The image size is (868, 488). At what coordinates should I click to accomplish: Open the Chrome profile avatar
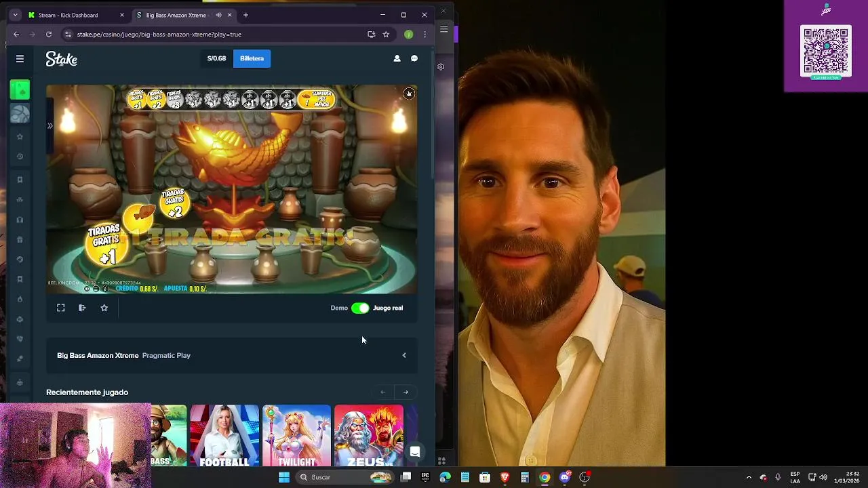point(408,34)
